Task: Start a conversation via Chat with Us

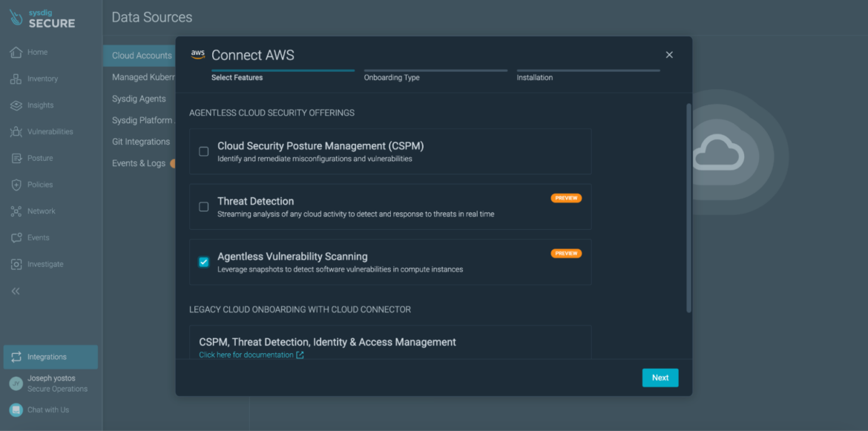Action: pos(37,409)
